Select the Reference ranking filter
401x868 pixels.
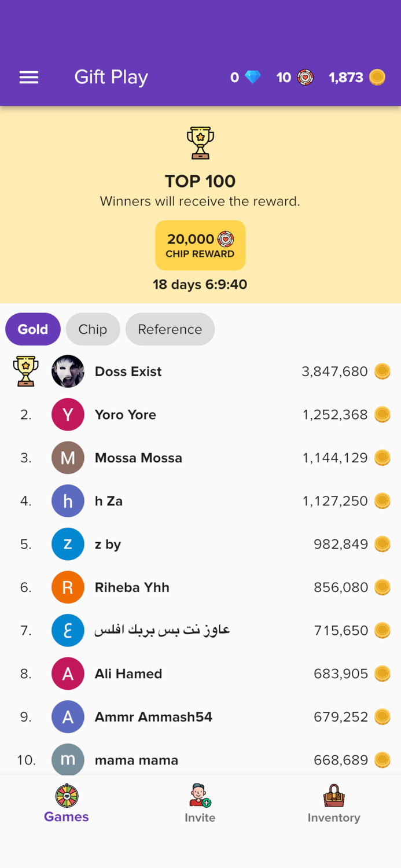coord(170,329)
